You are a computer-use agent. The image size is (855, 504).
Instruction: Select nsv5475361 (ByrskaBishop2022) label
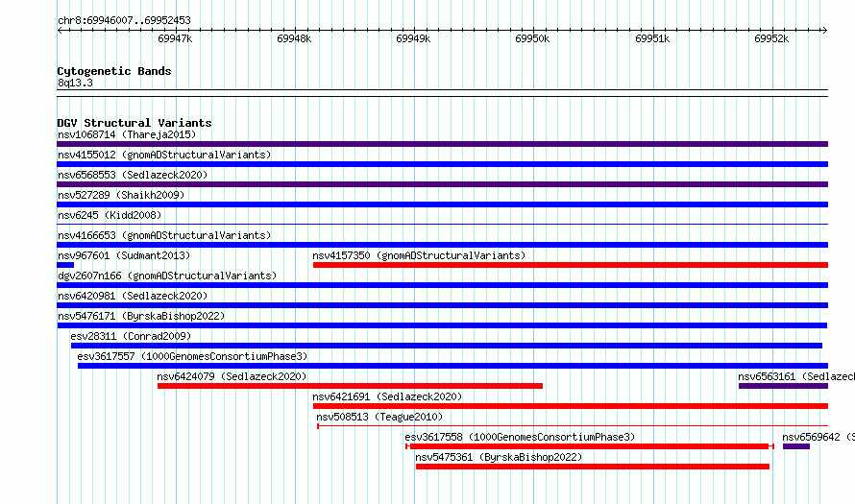coord(499,457)
